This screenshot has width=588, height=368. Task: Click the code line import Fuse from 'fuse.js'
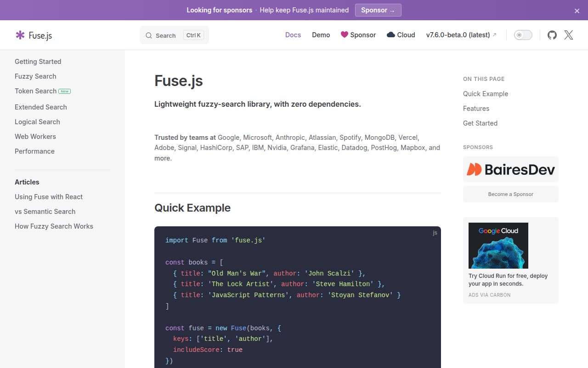[x=215, y=240]
